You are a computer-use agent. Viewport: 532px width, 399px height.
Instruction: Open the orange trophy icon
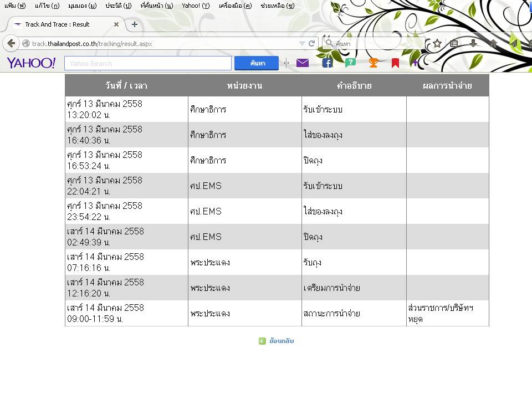pos(373,63)
